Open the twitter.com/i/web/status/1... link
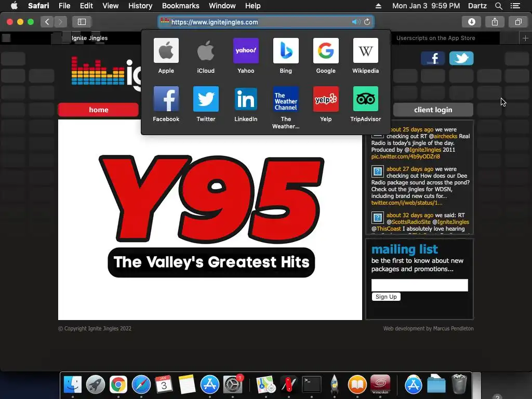 coord(406,203)
